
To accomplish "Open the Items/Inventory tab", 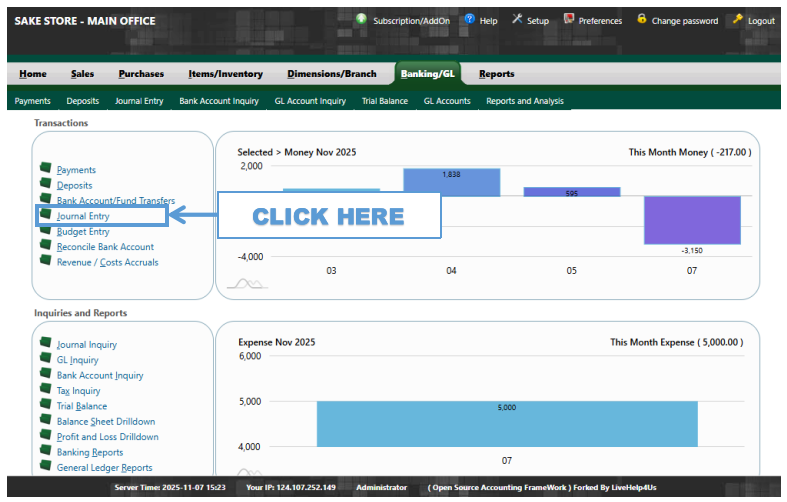I will pyautogui.click(x=225, y=74).
